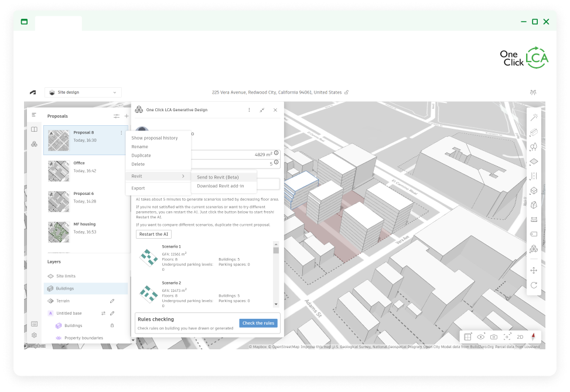570x392 pixels.
Task: Select the Site limits layer
Action: point(86,276)
